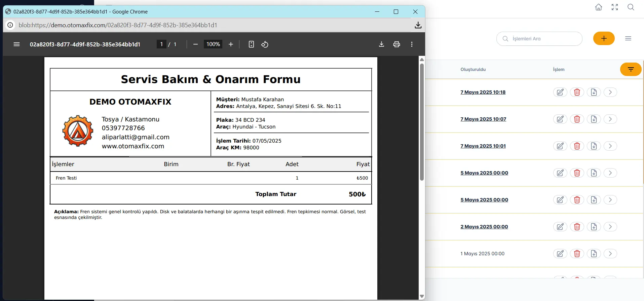Click the Toplam Tutar label
644x301 pixels.
[x=276, y=194]
